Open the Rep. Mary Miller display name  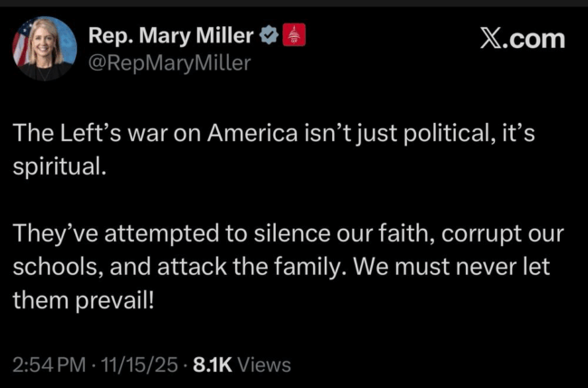point(170,35)
